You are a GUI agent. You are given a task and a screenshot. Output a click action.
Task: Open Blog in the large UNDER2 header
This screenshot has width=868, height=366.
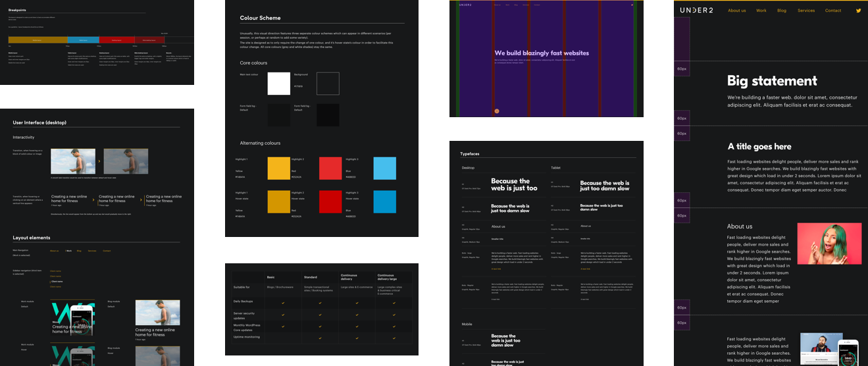(x=782, y=11)
